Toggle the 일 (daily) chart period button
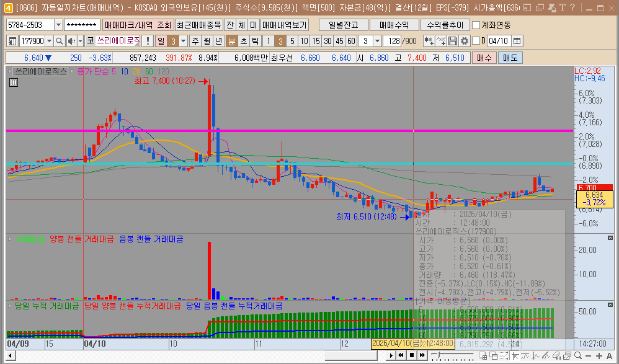 click(161, 41)
